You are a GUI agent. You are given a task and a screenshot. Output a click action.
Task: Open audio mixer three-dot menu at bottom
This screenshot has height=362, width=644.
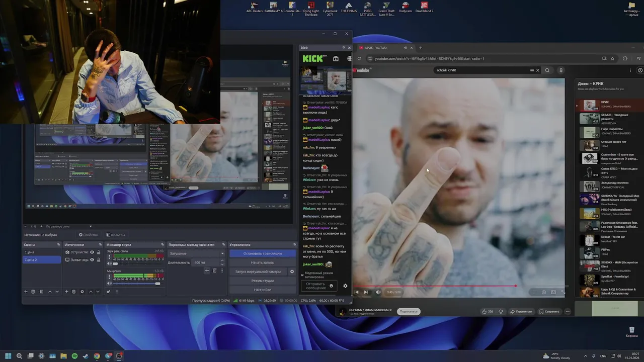(x=117, y=292)
